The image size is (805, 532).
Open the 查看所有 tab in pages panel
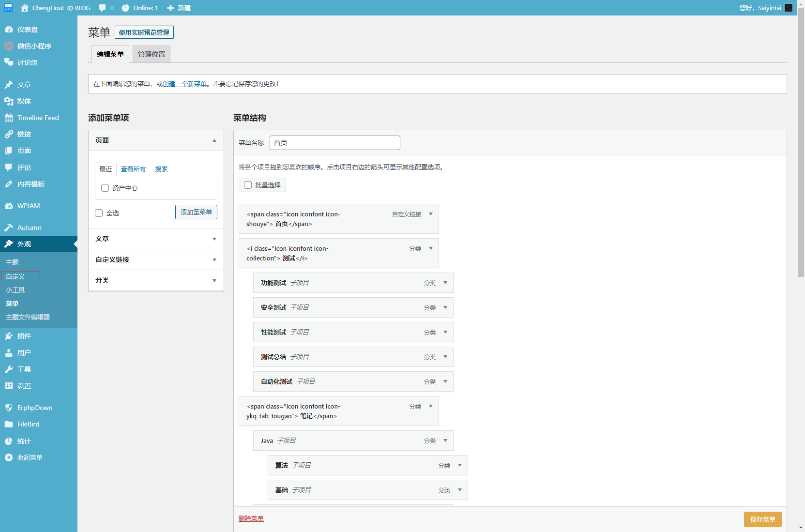133,169
